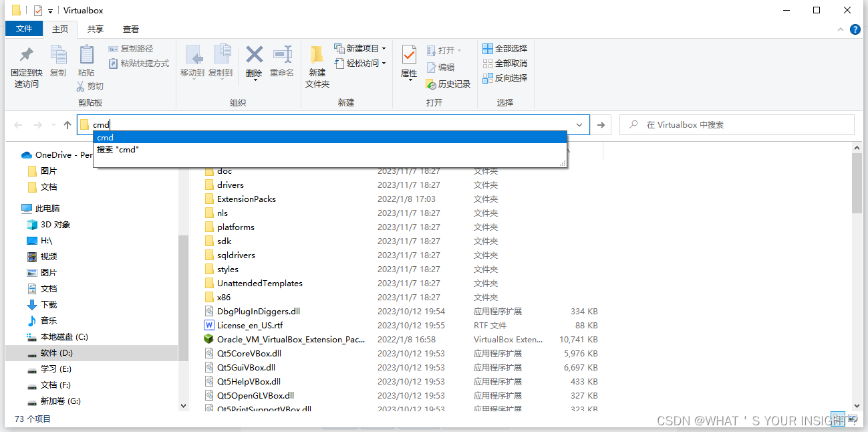868x432 pixels.
Task: Choose the 搜索 "cmd" suggestion
Action: click(330, 150)
